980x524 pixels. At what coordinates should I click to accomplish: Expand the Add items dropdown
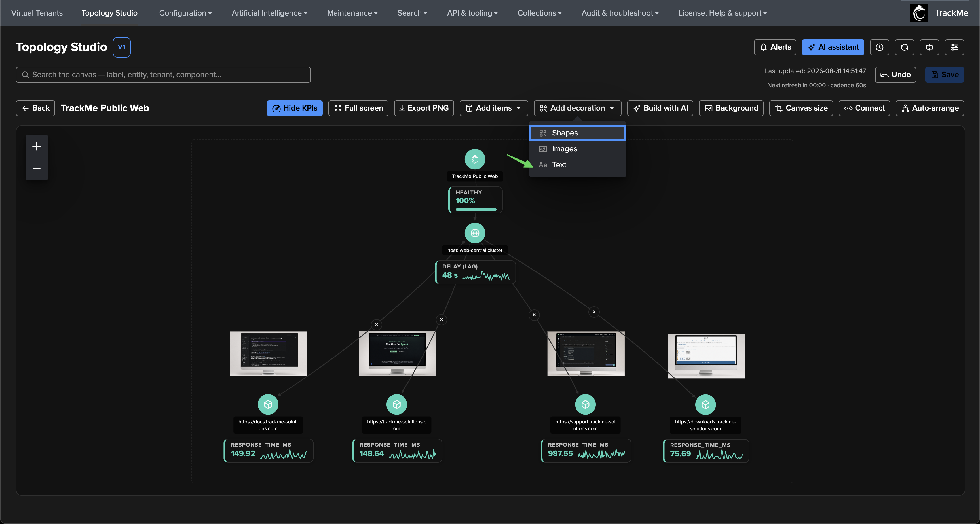pos(494,108)
